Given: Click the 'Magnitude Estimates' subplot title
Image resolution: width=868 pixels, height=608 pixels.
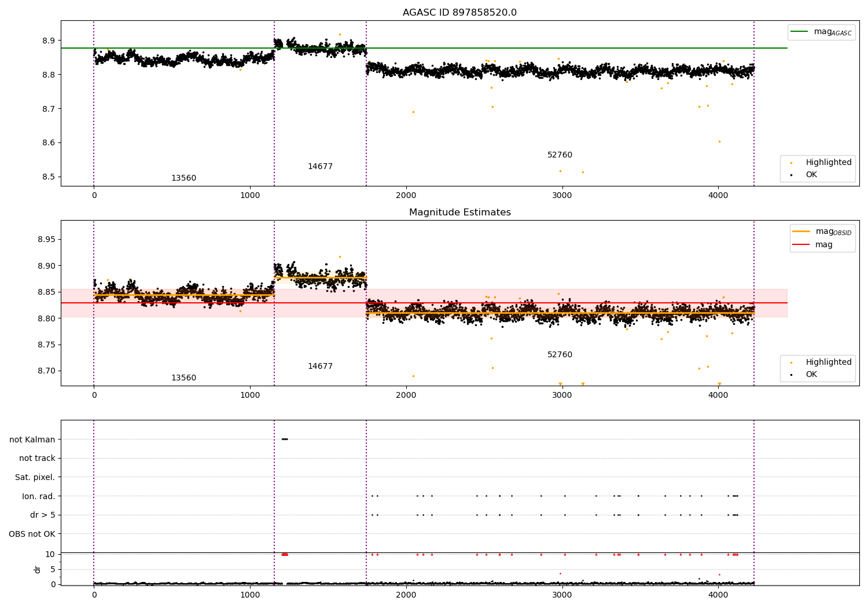Looking at the screenshot, I should click(x=459, y=213).
